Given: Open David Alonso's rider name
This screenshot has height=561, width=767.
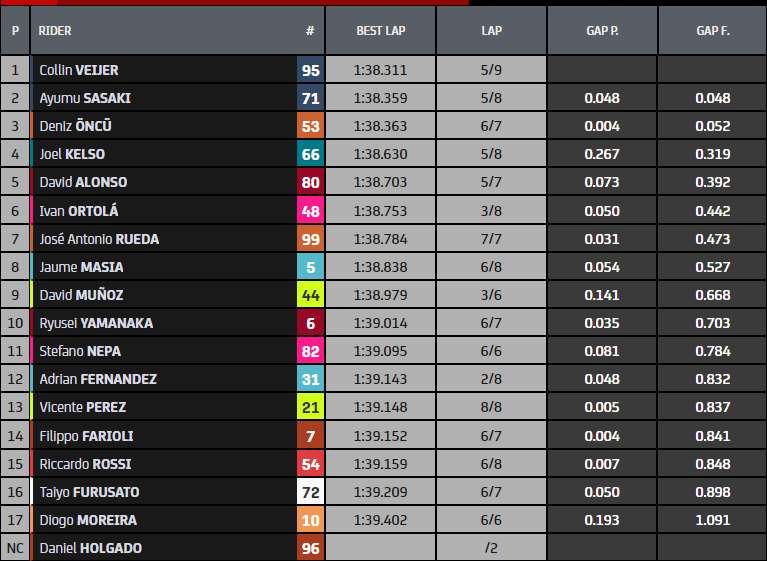Looking at the screenshot, I should pyautogui.click(x=83, y=183).
